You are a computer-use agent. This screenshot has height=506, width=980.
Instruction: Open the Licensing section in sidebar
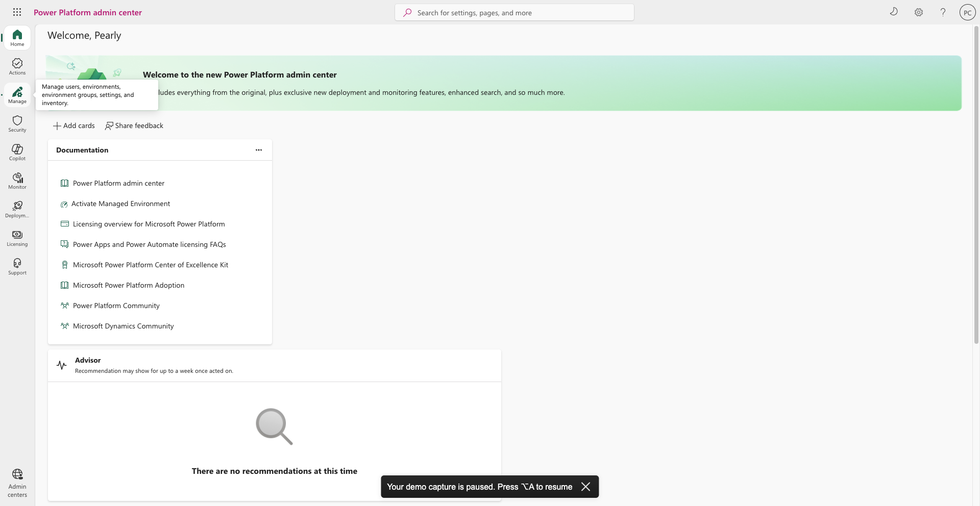point(17,238)
